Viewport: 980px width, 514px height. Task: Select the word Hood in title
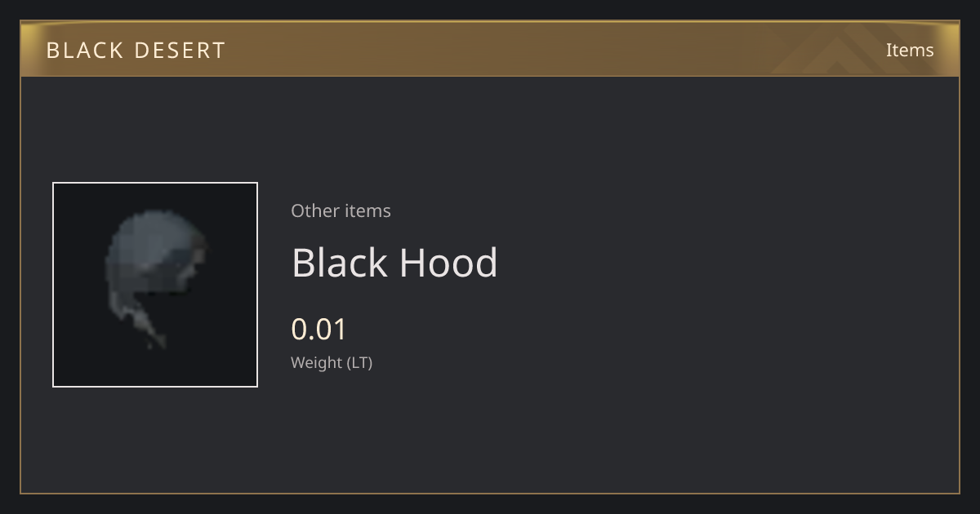448,263
